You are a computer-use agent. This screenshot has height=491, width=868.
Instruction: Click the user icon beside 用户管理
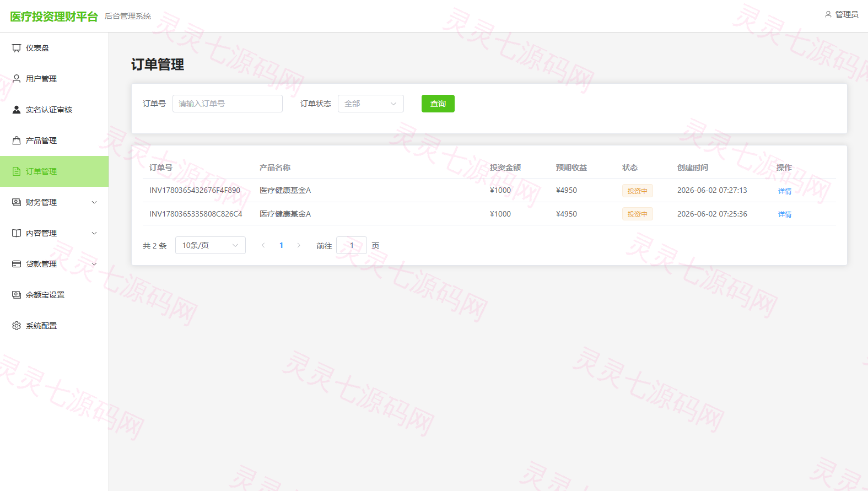point(17,79)
